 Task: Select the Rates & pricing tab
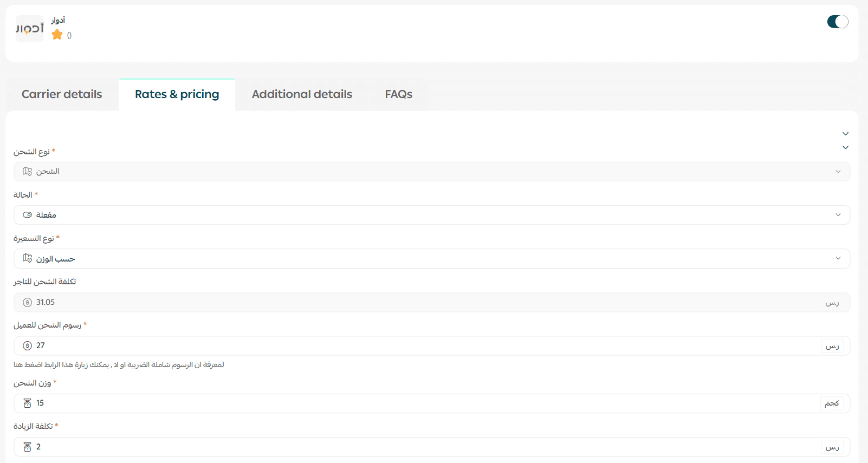click(x=177, y=94)
